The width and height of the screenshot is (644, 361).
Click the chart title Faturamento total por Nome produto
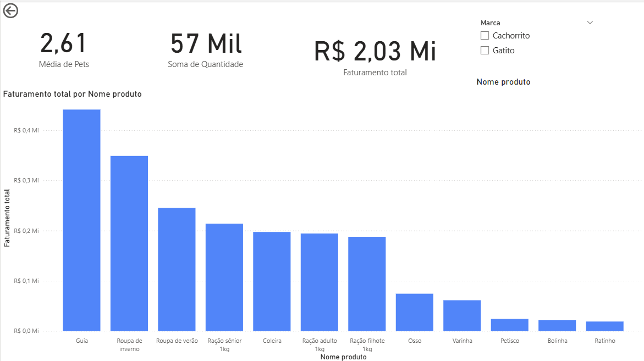[x=72, y=94]
